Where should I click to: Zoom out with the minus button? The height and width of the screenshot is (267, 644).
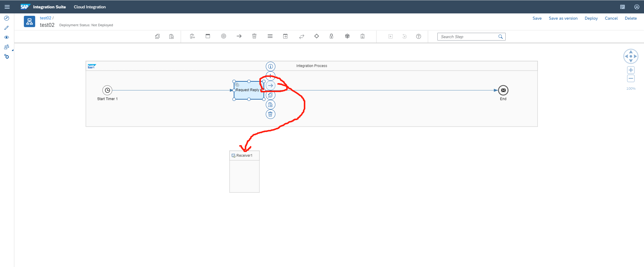631,78
